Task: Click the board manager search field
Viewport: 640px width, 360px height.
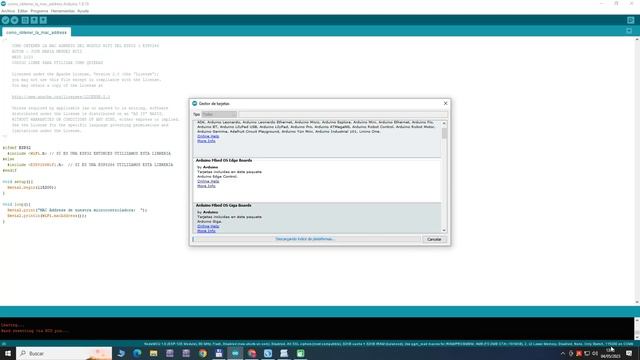Action: 343,114
